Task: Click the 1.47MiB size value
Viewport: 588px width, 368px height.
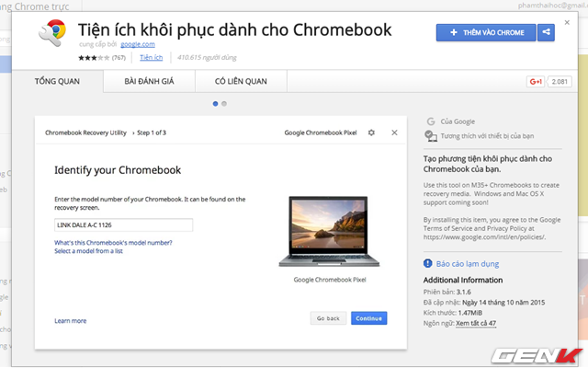Action: [469, 313]
